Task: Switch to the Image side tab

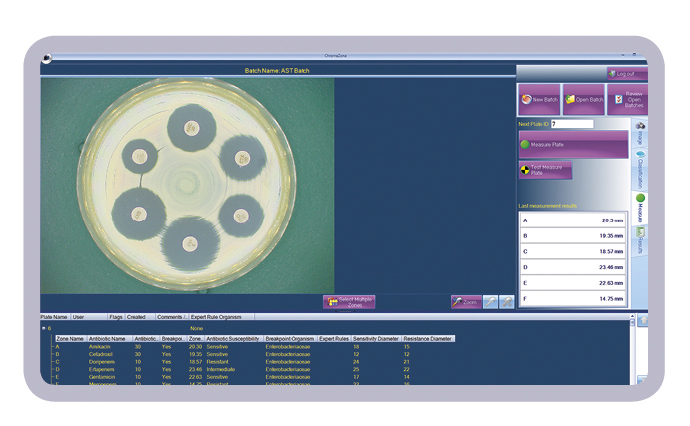Action: pos(640,134)
